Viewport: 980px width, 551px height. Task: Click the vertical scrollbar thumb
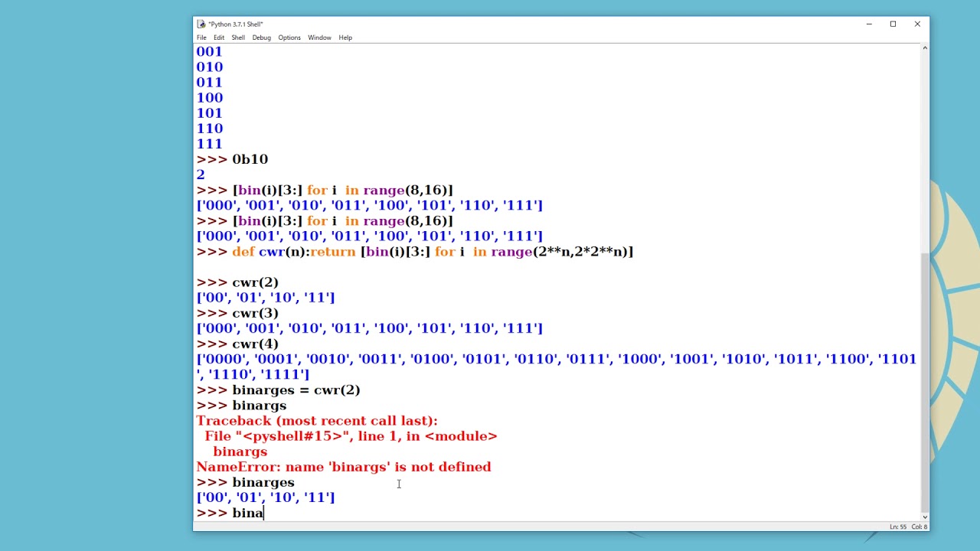(924, 383)
